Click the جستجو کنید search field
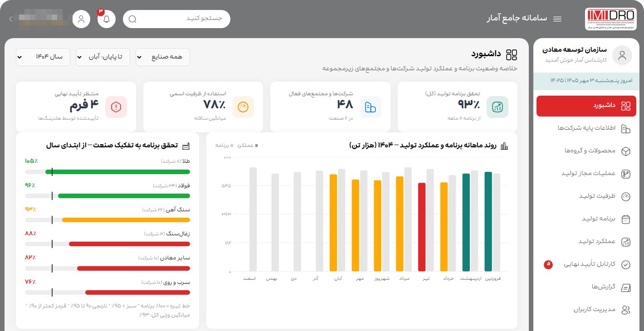 pos(176,19)
